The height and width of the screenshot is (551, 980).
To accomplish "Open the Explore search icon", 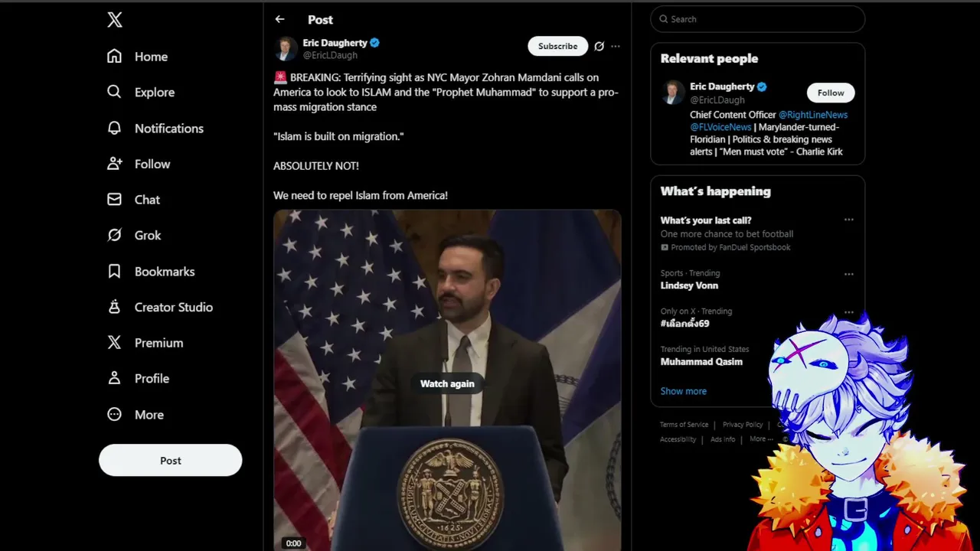I will (114, 92).
